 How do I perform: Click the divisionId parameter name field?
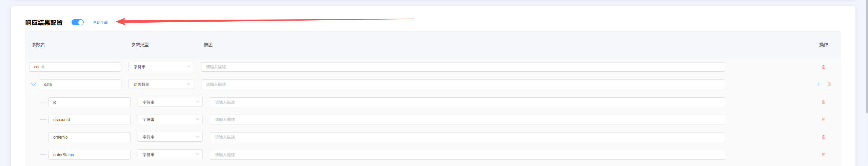pyautogui.click(x=89, y=120)
